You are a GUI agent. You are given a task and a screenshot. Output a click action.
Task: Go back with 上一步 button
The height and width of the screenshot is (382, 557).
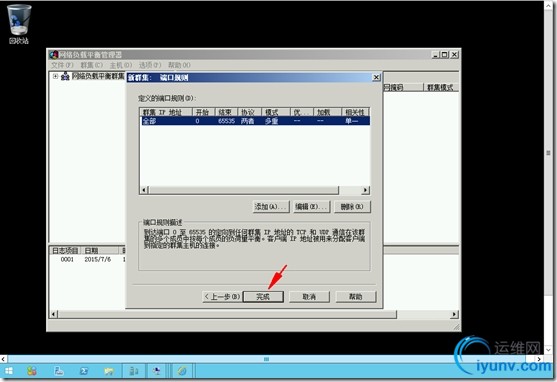222,297
